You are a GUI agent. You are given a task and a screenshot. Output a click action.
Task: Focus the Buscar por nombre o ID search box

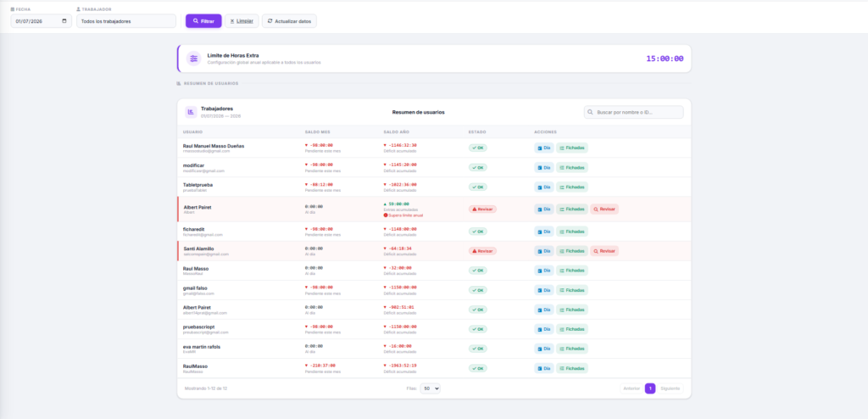(x=633, y=112)
